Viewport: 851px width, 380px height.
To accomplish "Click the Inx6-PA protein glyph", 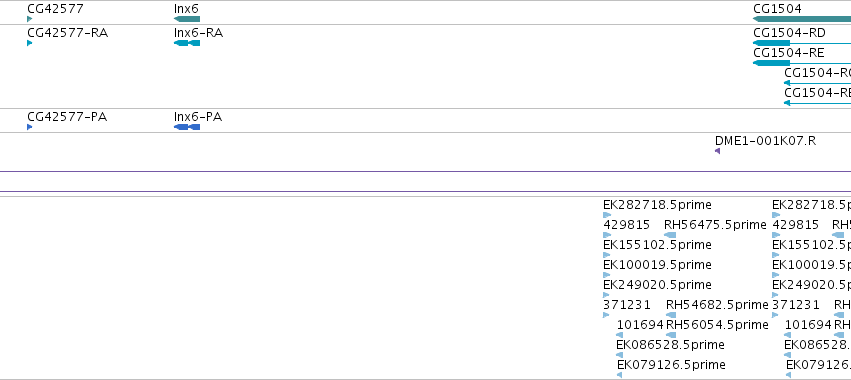I will tap(187, 127).
